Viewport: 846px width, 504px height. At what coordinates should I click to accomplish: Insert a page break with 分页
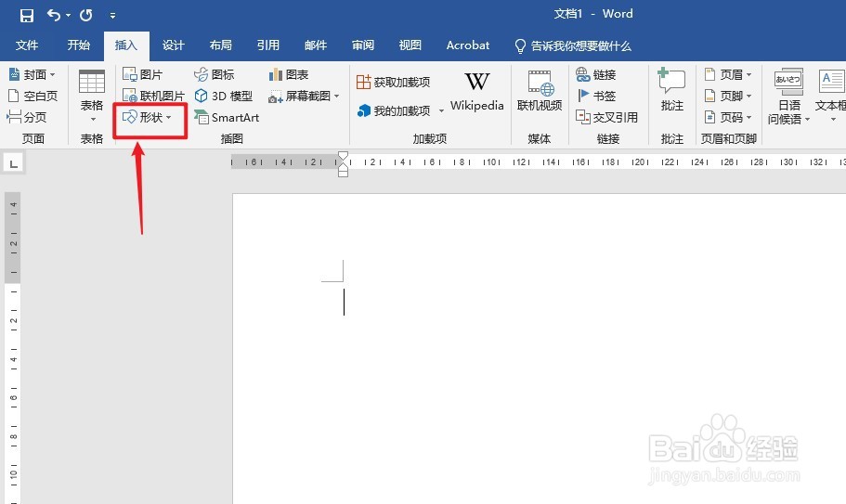[x=27, y=117]
